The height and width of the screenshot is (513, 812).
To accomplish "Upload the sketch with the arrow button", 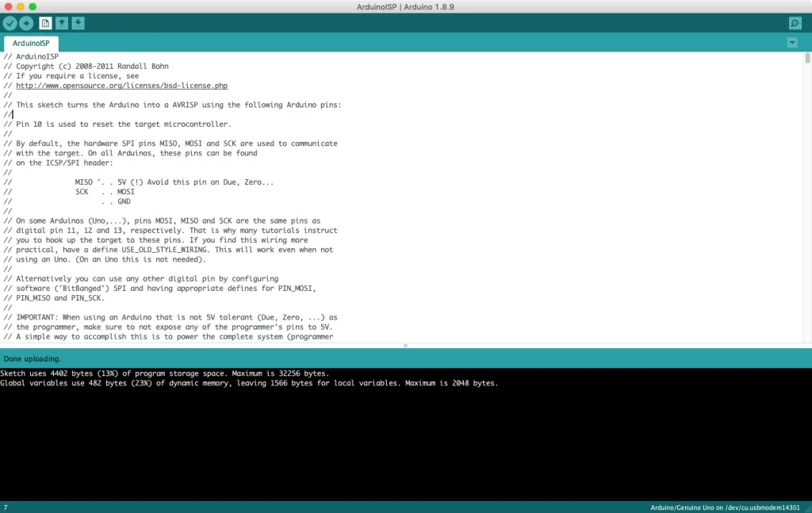I will pos(26,24).
